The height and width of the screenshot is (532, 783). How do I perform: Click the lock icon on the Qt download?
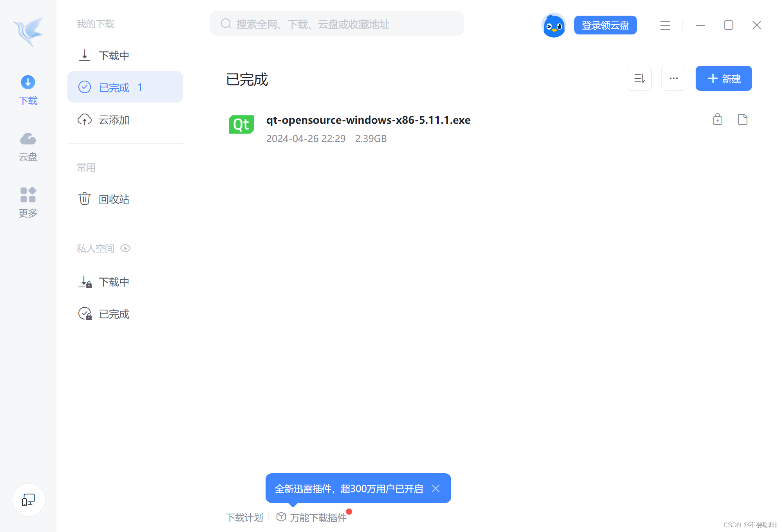click(718, 119)
